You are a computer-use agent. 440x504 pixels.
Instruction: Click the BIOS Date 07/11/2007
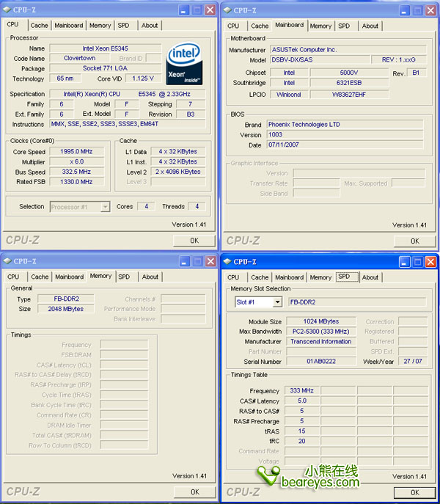(x=345, y=145)
